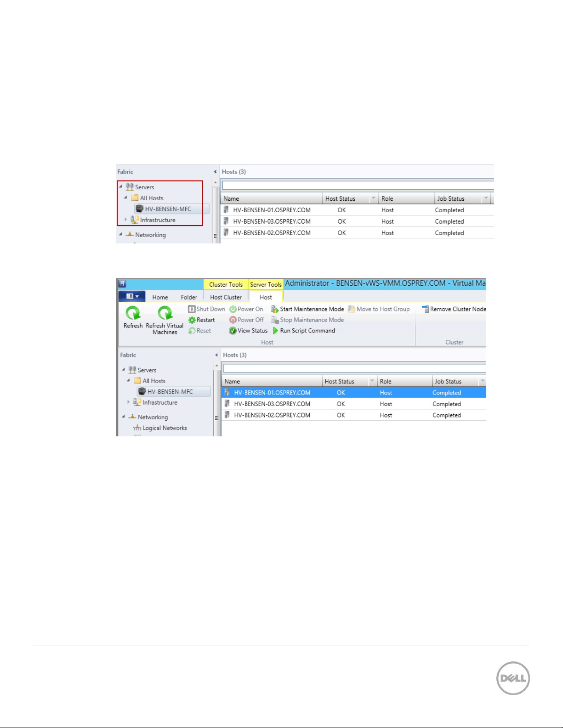Run Script Command from the ribbon
The width and height of the screenshot is (563, 728).
303,331
